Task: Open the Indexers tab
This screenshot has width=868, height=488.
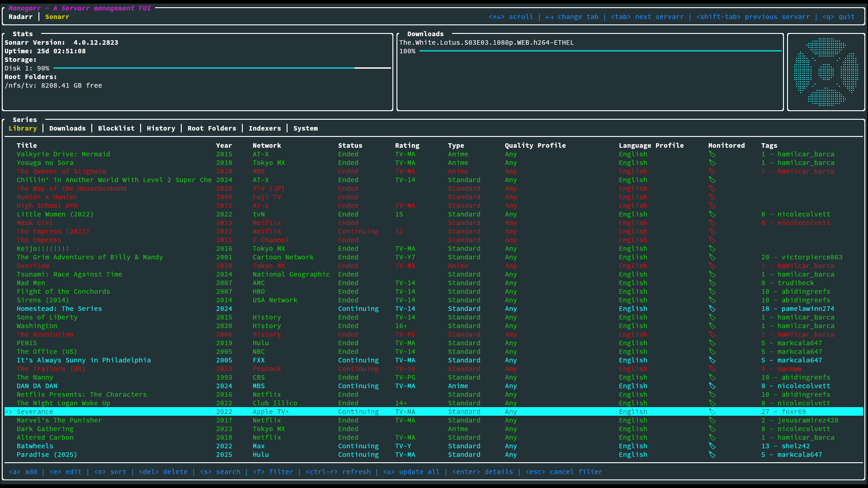Action: pyautogui.click(x=265, y=128)
